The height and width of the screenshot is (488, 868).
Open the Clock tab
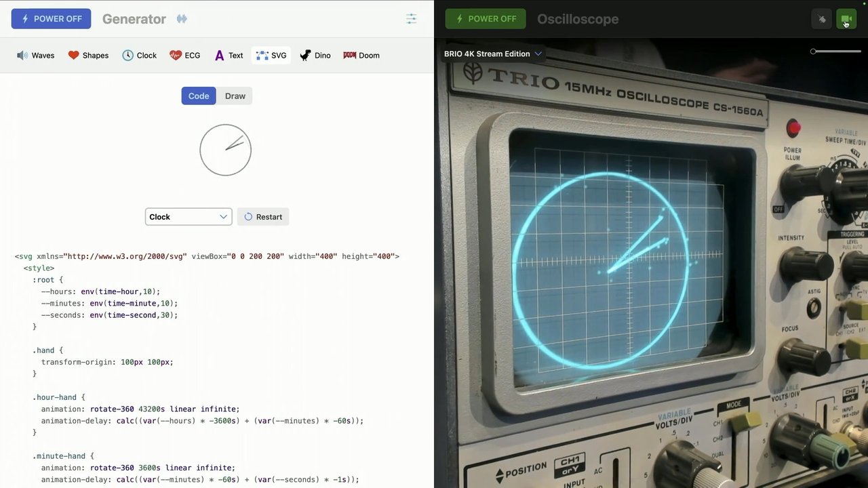[x=139, y=56]
